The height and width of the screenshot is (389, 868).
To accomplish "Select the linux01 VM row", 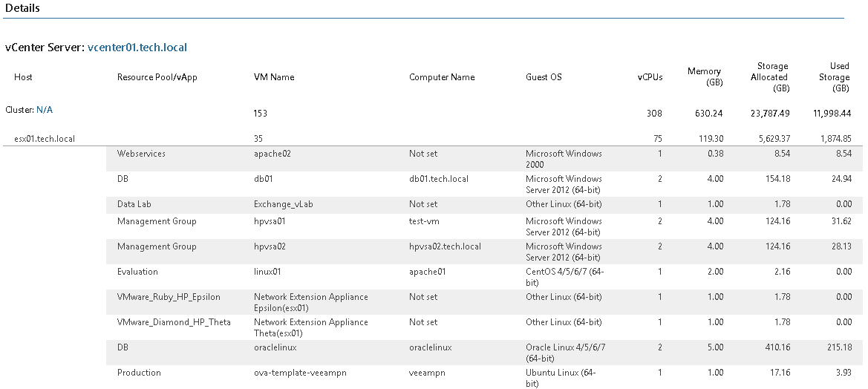I will coord(267,272).
